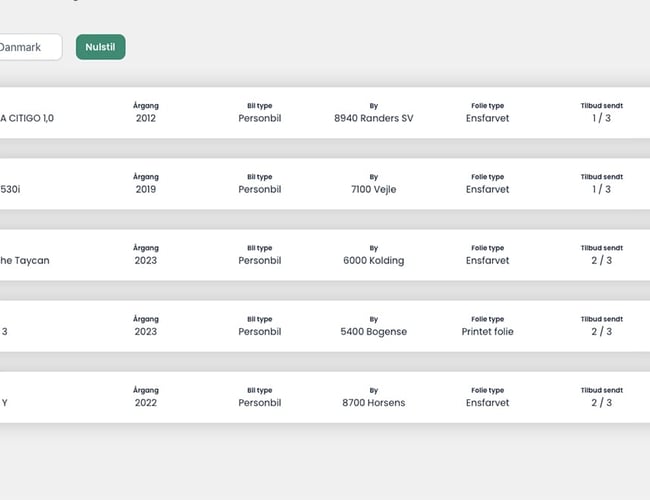Open the Taycan listing row
Screen dimensions: 650x500
tap(25, 260)
